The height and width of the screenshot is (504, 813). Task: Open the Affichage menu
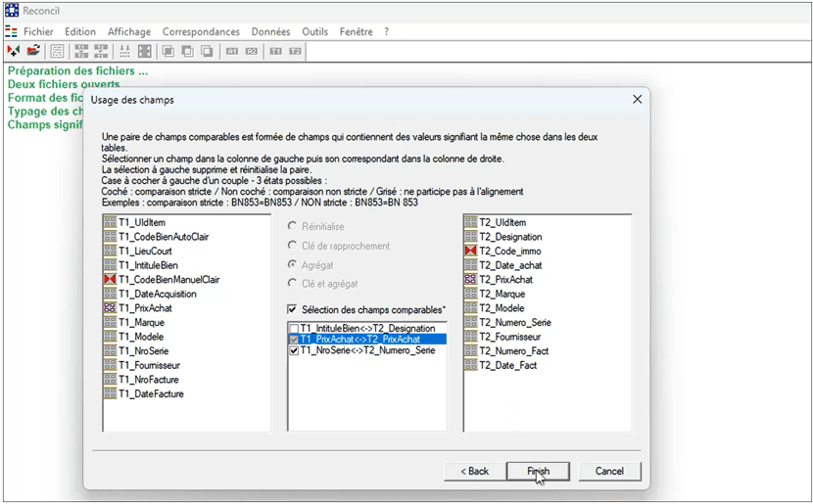[x=129, y=31]
